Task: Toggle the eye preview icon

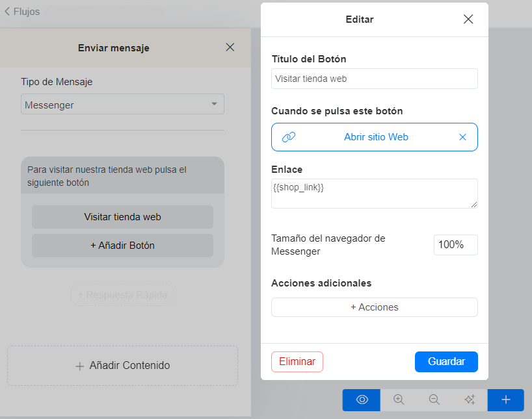Action: point(362,400)
